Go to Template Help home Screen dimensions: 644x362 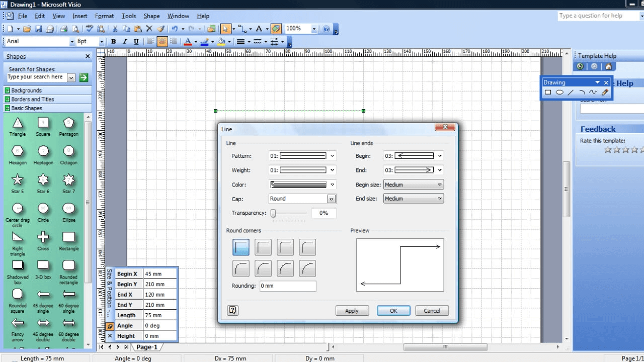[x=608, y=66]
